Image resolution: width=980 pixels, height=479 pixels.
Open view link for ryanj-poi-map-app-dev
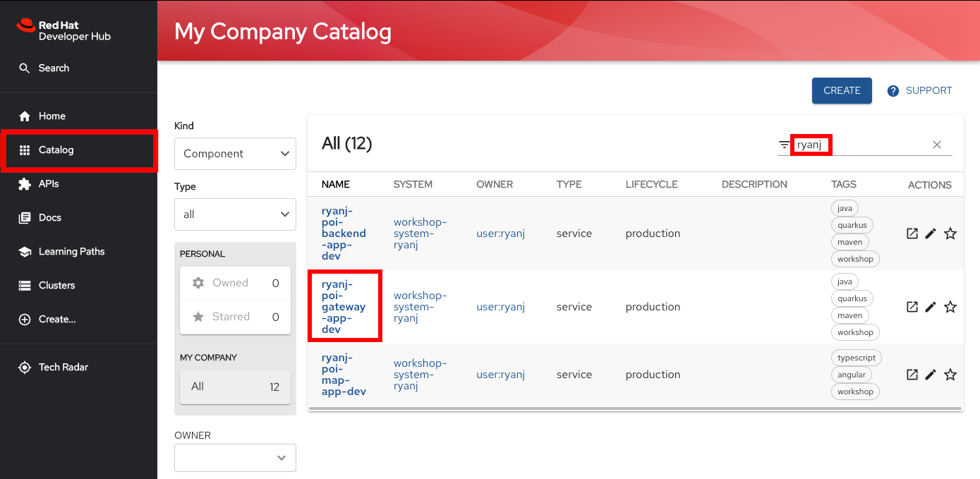tap(912, 375)
